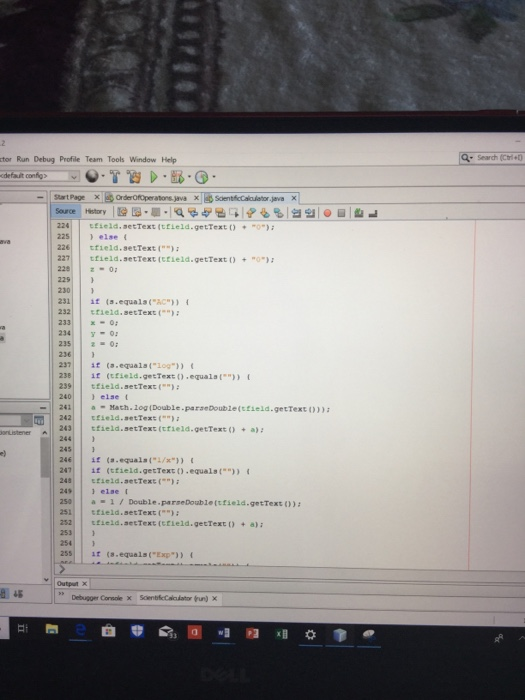Image resolution: width=525 pixels, height=700 pixels.
Task: Click Start Macro Recording red circle
Action: pyautogui.click(x=327, y=213)
